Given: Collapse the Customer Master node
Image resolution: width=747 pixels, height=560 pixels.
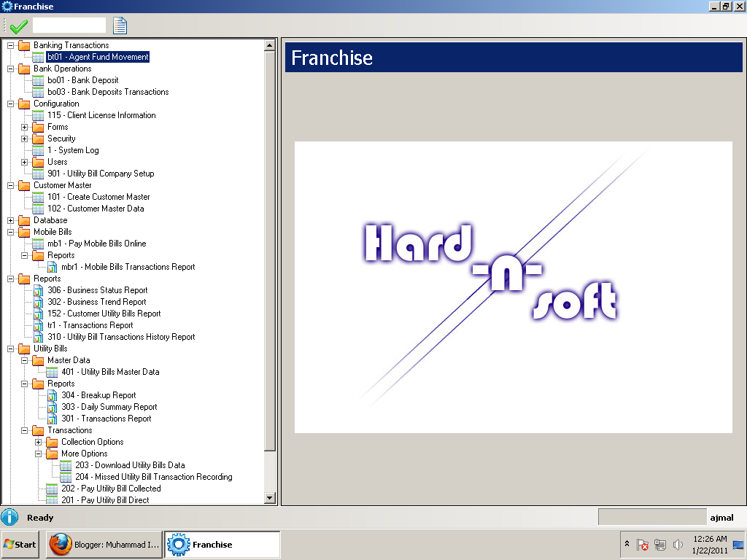Looking at the screenshot, I should pos(10,186).
